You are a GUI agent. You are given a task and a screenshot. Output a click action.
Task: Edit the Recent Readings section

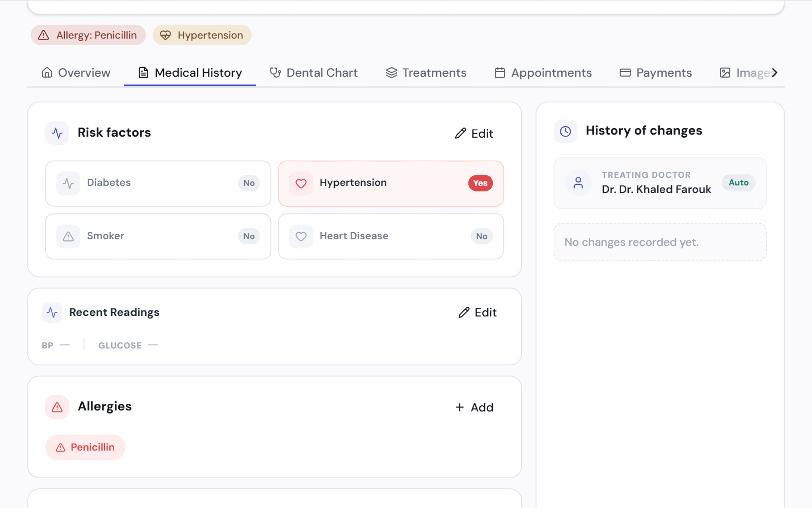point(478,312)
